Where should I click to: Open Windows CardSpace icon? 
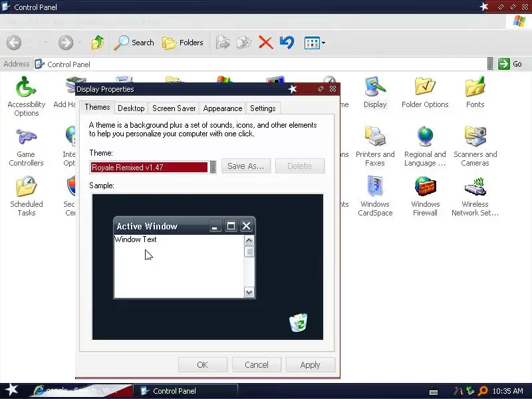pos(375,196)
